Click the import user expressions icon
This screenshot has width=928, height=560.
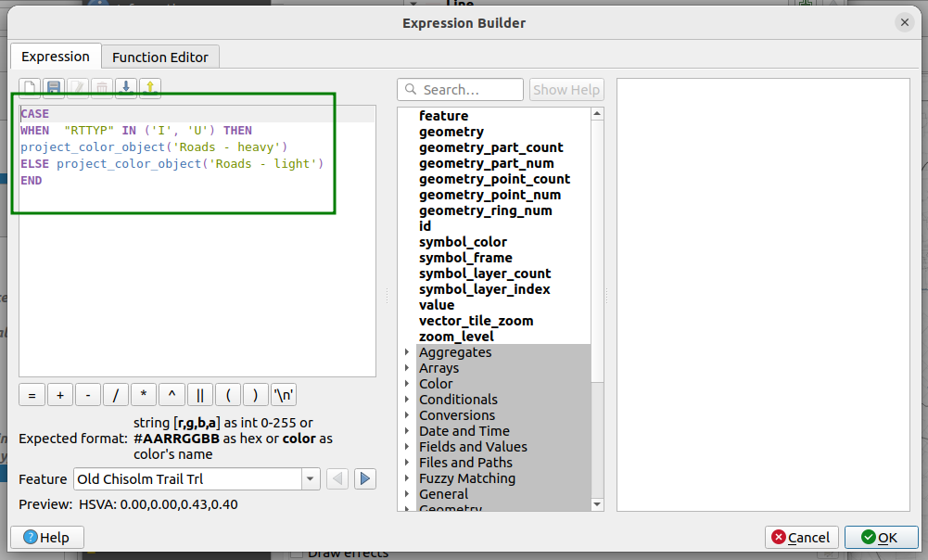pyautogui.click(x=126, y=88)
